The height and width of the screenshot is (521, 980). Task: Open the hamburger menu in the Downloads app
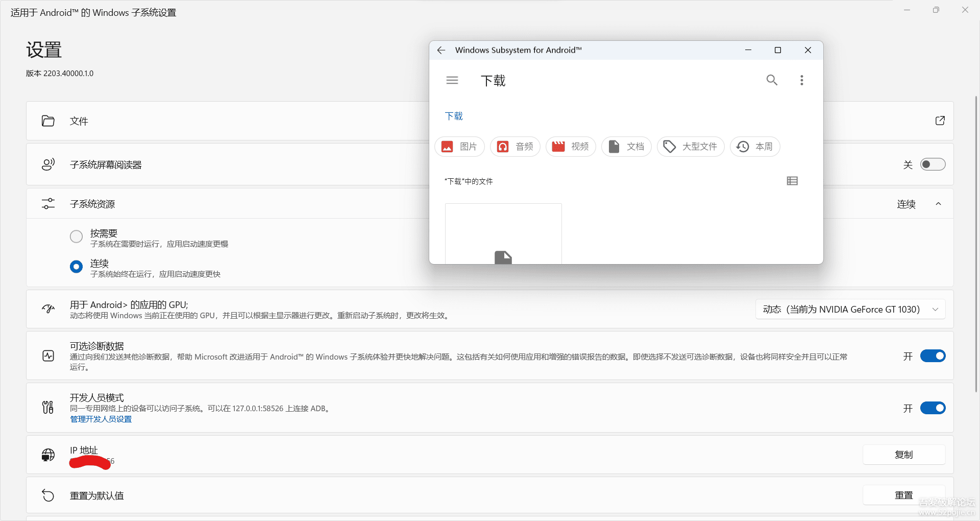coord(452,80)
